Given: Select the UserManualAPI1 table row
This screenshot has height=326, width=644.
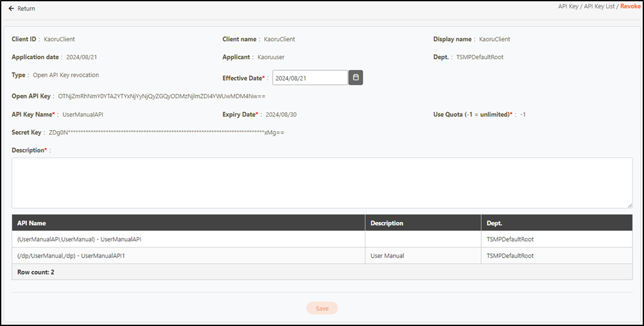Looking at the screenshot, I should 80,256.
